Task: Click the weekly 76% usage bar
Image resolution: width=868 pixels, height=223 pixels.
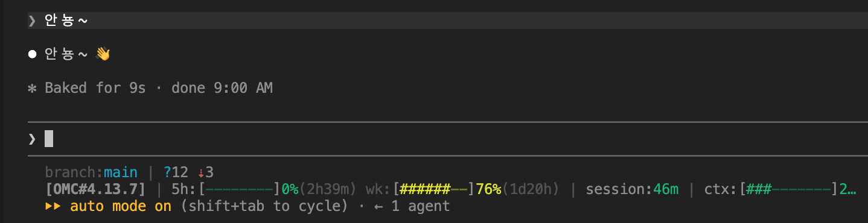Action: pos(433,189)
